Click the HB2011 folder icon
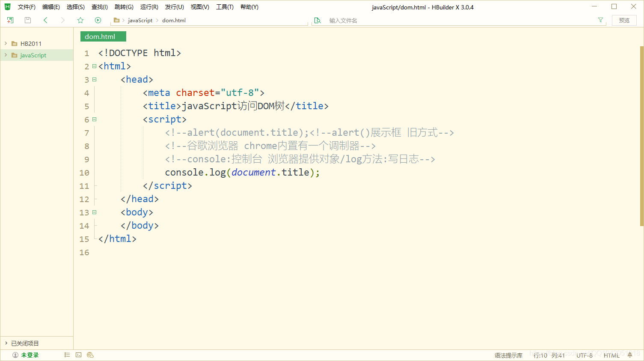Screen dimensions: 644x361 coord(15,44)
